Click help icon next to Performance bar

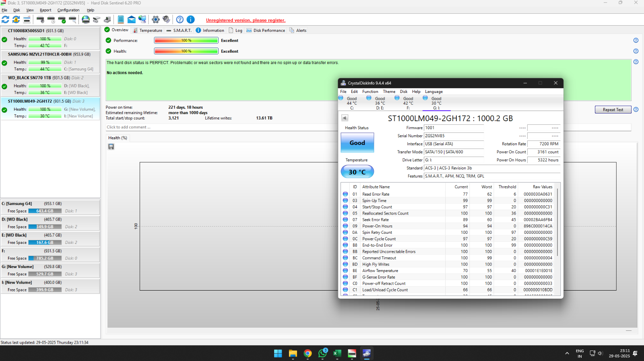pos(636,40)
